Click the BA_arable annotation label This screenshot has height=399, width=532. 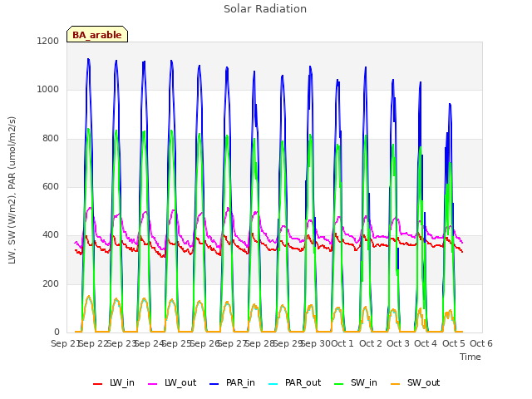point(97,35)
